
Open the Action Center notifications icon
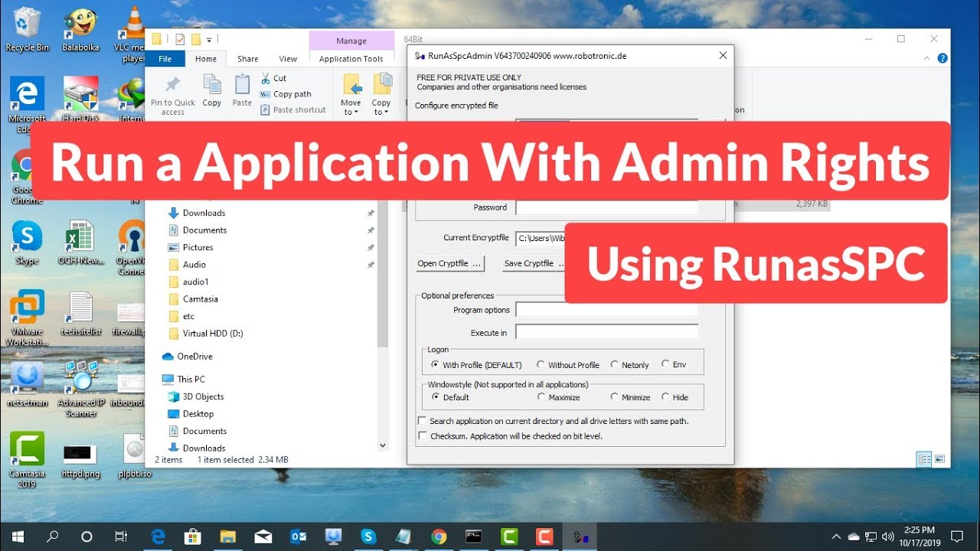click(x=956, y=536)
